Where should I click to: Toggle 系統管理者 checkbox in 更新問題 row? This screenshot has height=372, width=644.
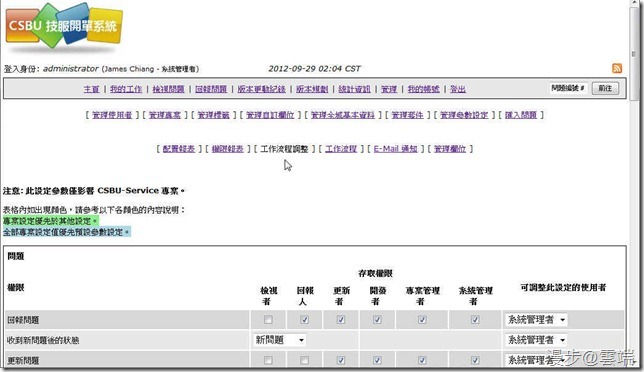475,360
